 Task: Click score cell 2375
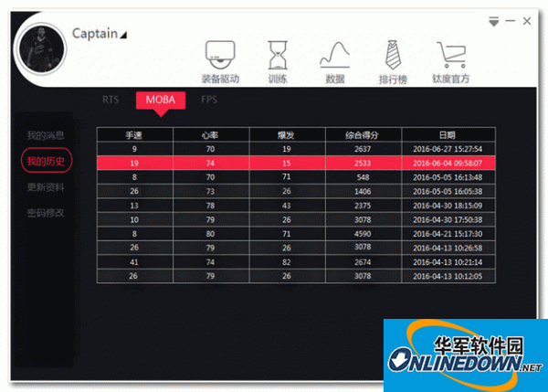click(x=364, y=206)
